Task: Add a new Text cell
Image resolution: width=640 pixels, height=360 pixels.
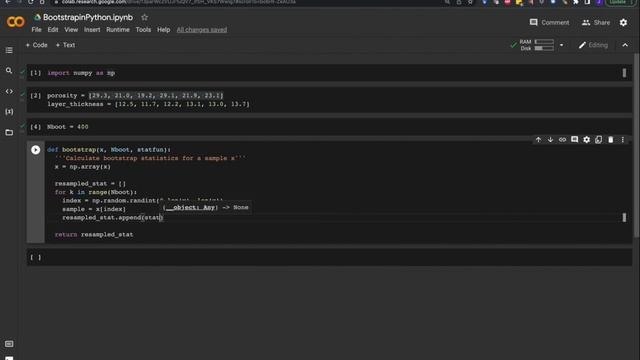Action: [x=65, y=45]
